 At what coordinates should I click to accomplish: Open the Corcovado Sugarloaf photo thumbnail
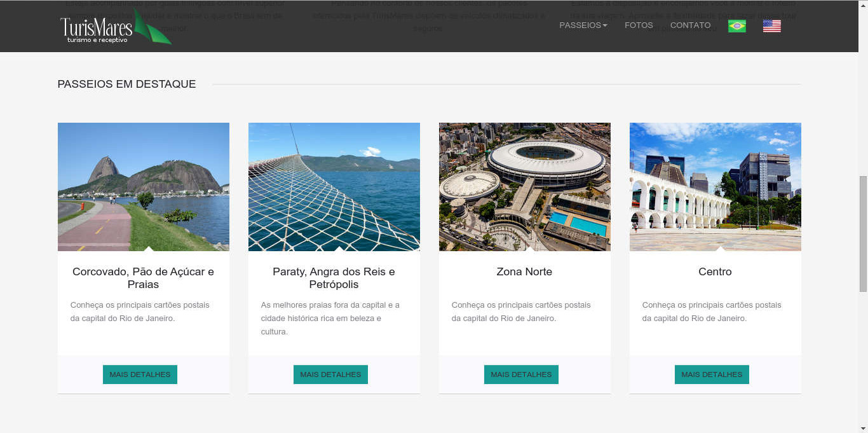[144, 187]
